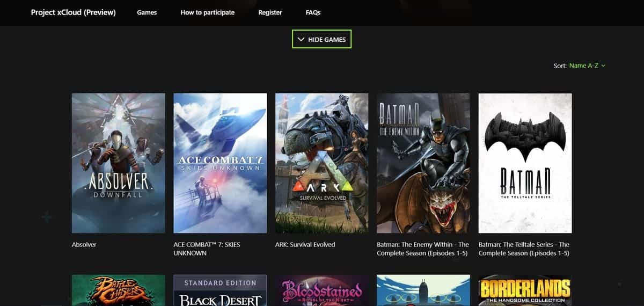The width and height of the screenshot is (644, 306).
Task: Click the Absolver title text
Action: 84,245
